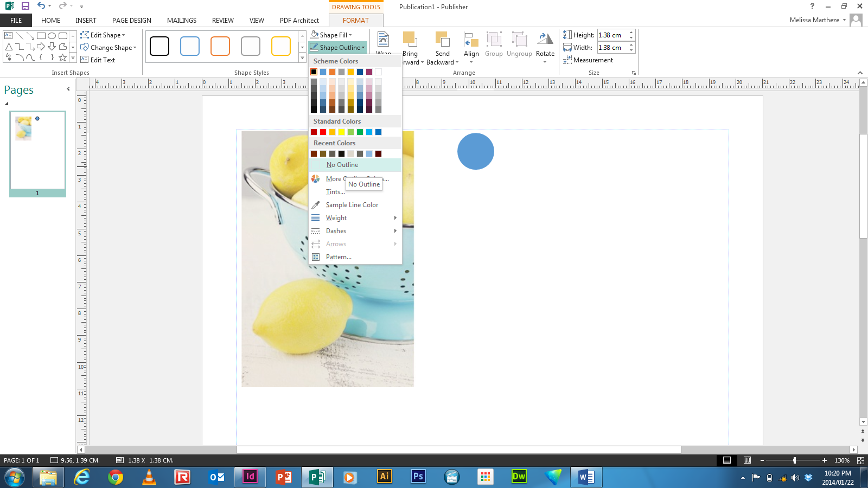
Task: Open the Pattern option in outline menu
Action: click(339, 256)
